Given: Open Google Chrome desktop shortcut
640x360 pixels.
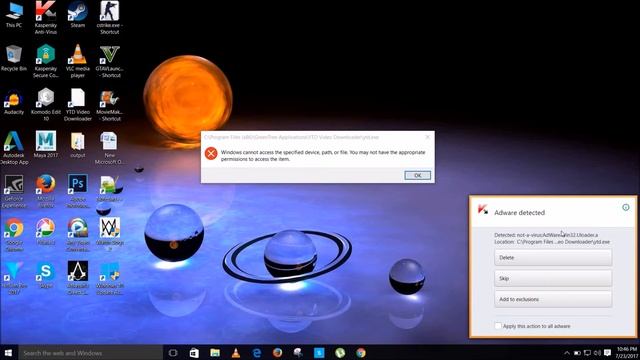Looking at the screenshot, I should (14, 235).
